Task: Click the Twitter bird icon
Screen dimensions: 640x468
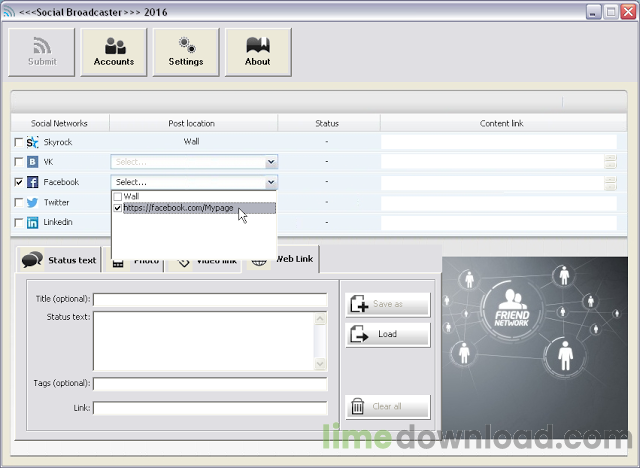Action: tap(32, 202)
